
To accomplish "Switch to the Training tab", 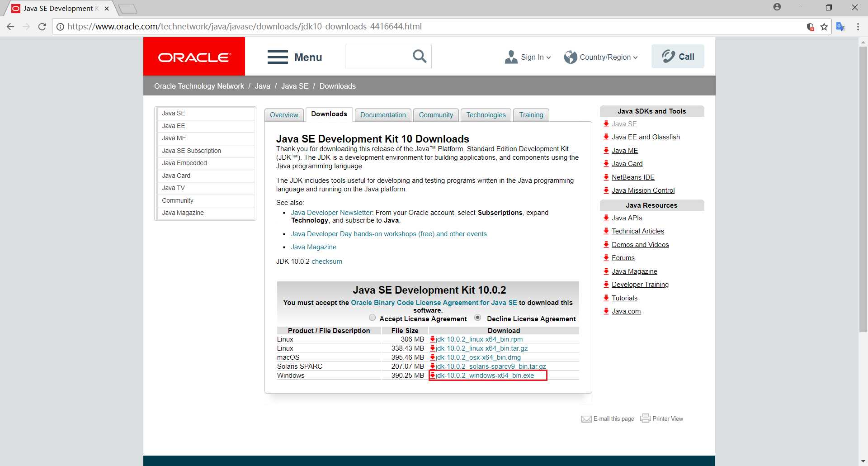I will tap(531, 115).
